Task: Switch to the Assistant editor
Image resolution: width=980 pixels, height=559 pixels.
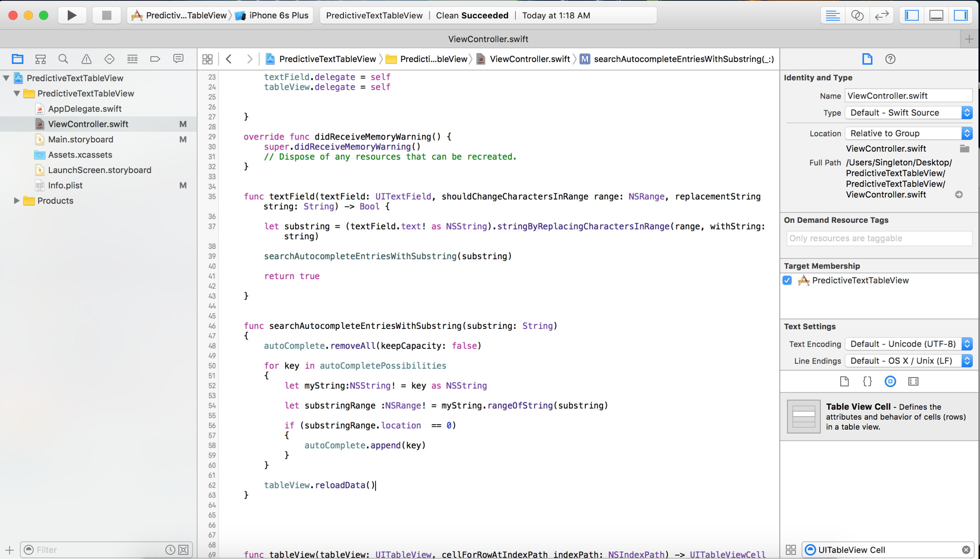Action: 857,15
